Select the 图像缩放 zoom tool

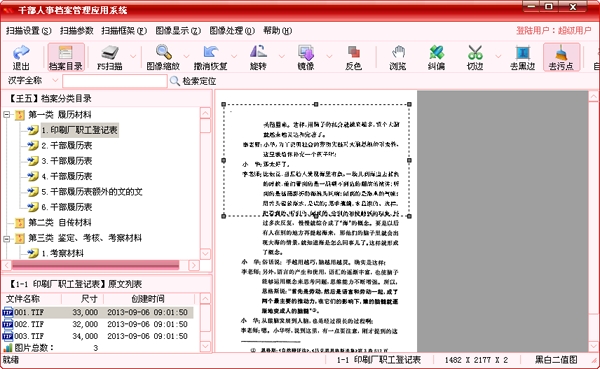tap(163, 57)
